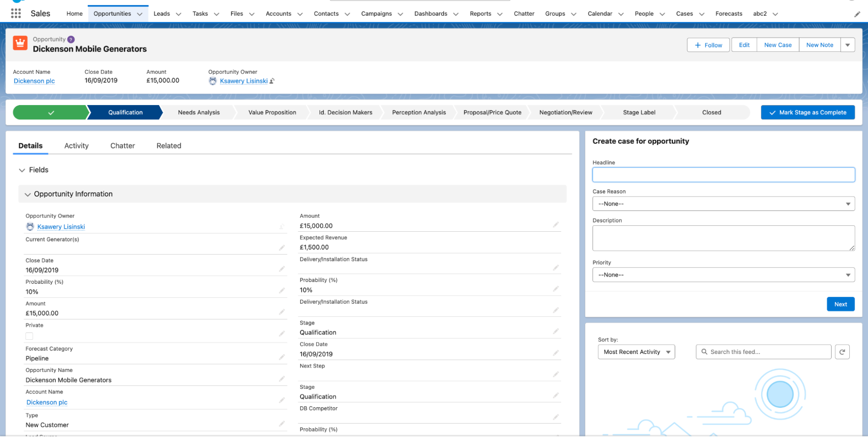Open the Accounts tab chevron menu
The height and width of the screenshot is (437, 868).
(300, 14)
